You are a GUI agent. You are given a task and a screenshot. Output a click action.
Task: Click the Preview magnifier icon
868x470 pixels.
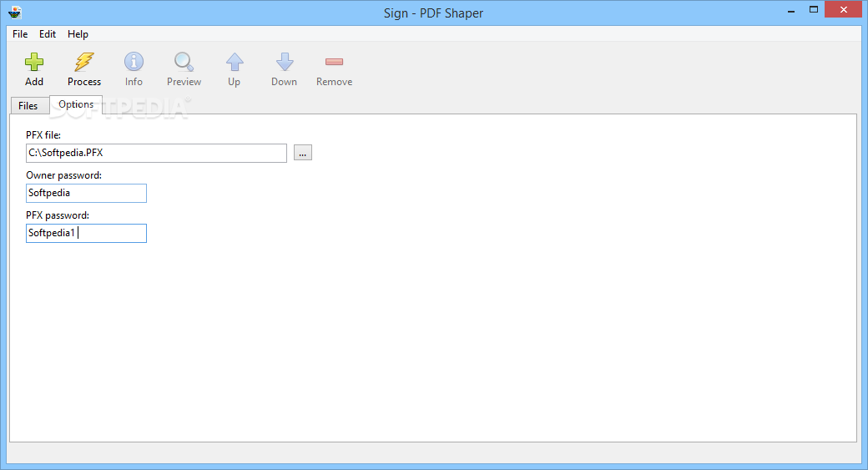coord(184,62)
